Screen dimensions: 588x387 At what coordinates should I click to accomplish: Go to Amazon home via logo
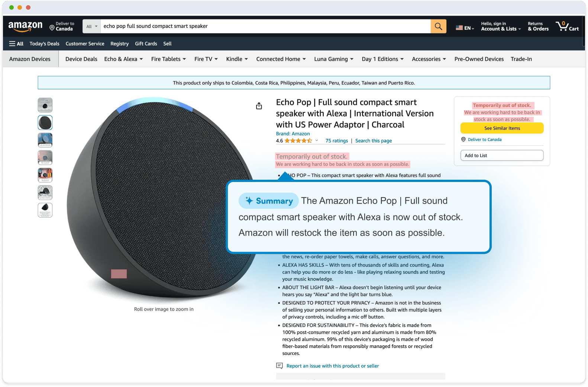(x=25, y=26)
